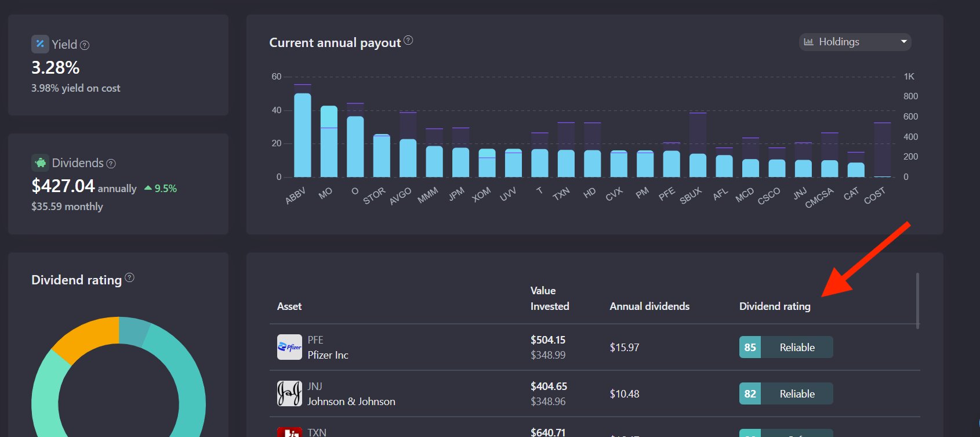Click the 85 Reliable rating badge

[786, 347]
